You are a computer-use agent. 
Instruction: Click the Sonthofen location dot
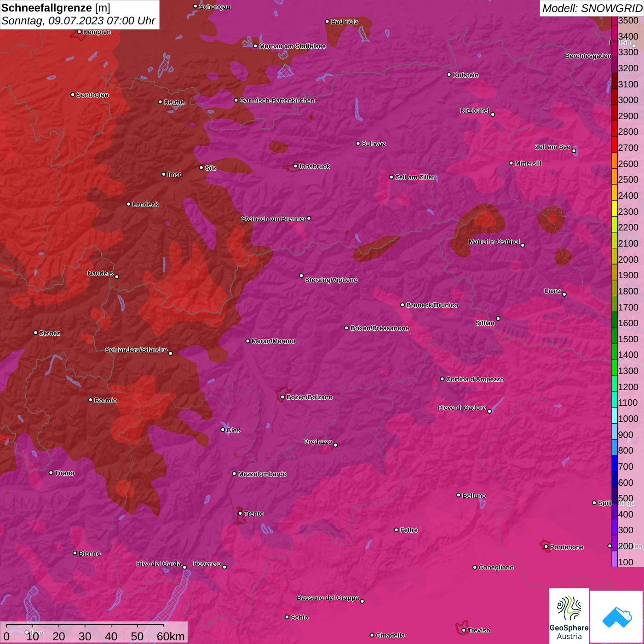point(73,95)
